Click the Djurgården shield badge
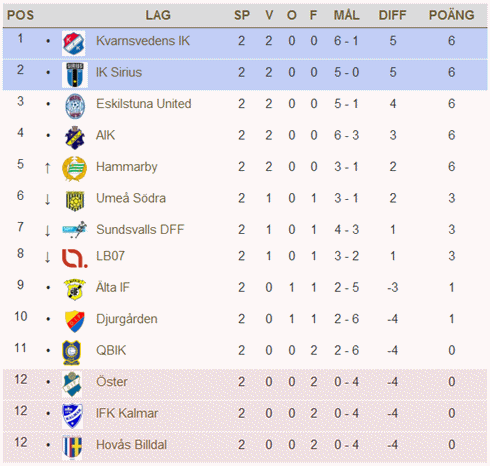 [75, 321]
